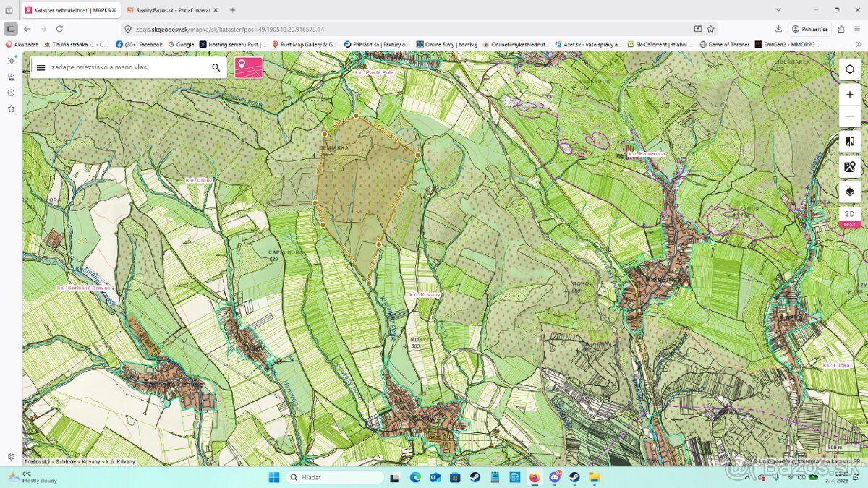Zoom out with minus button
Image resolution: width=868 pixels, height=488 pixels.
850,116
